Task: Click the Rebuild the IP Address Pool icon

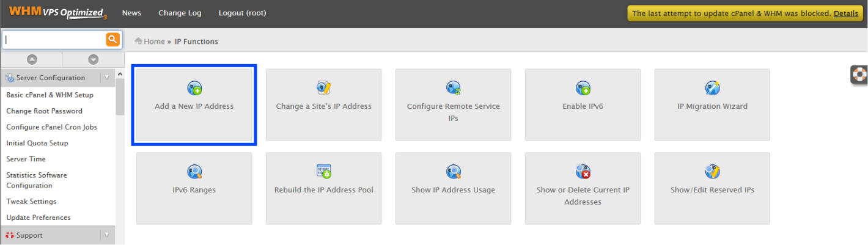Action: 324,172
